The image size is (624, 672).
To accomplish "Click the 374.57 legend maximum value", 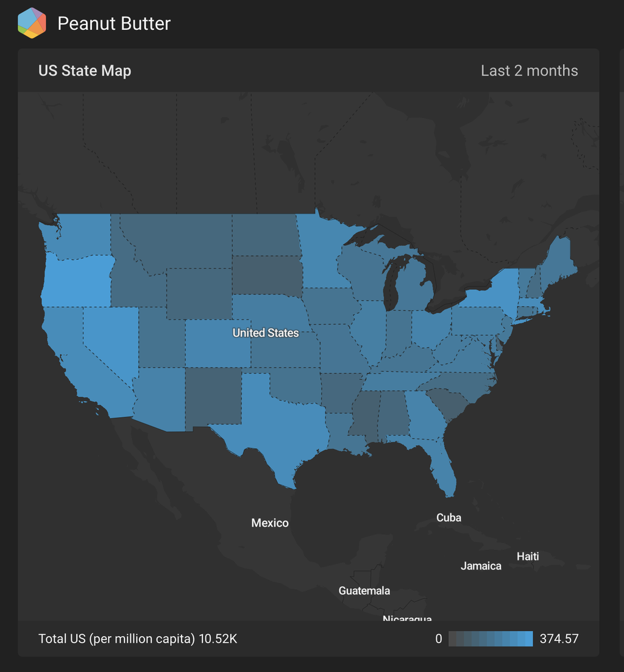I will click(x=559, y=638).
